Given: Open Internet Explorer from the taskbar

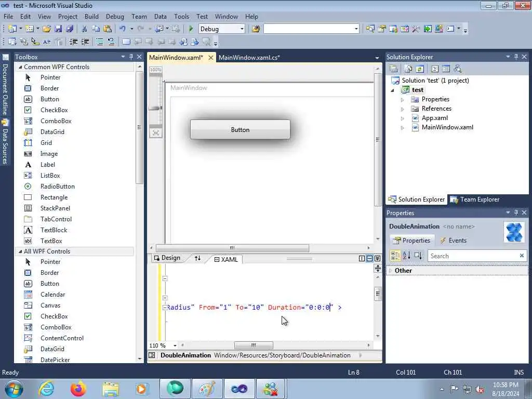Looking at the screenshot, I should (x=46, y=389).
